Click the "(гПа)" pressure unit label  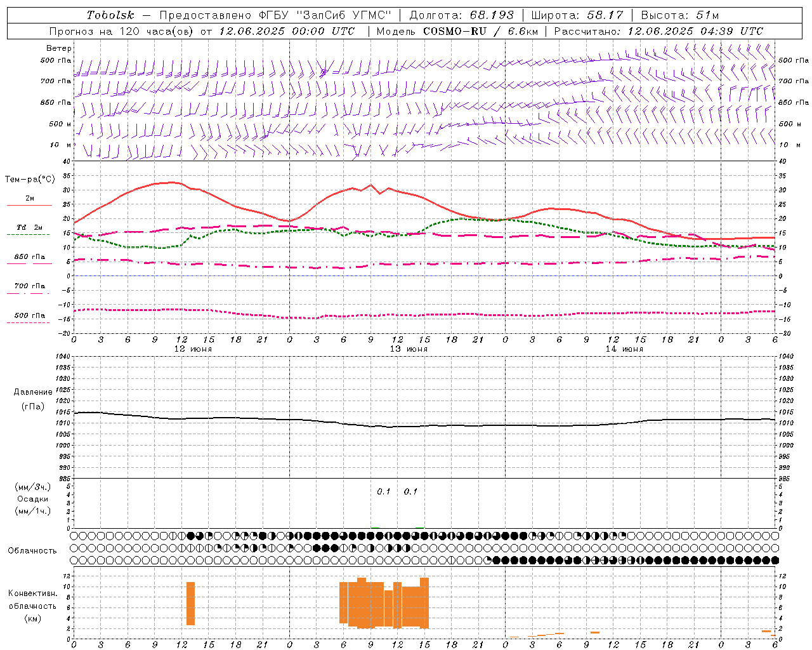click(x=33, y=407)
